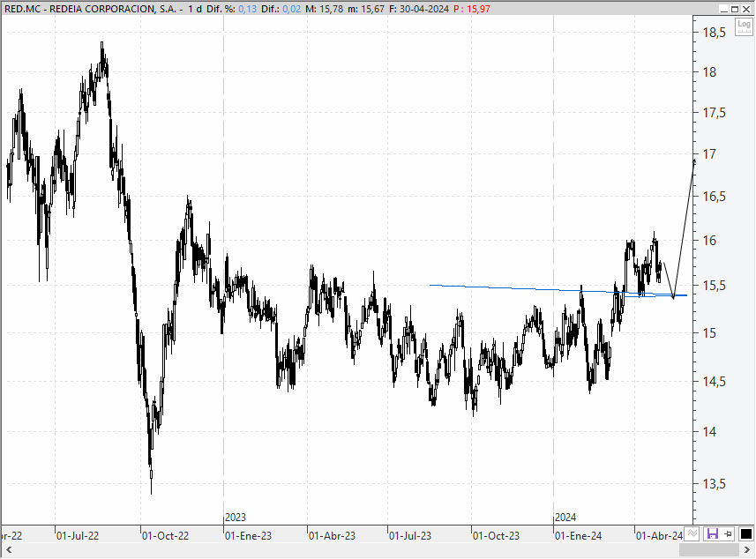Click the pin icon beside save
Image resolution: width=756 pixels, height=559 pixels.
pos(728,533)
